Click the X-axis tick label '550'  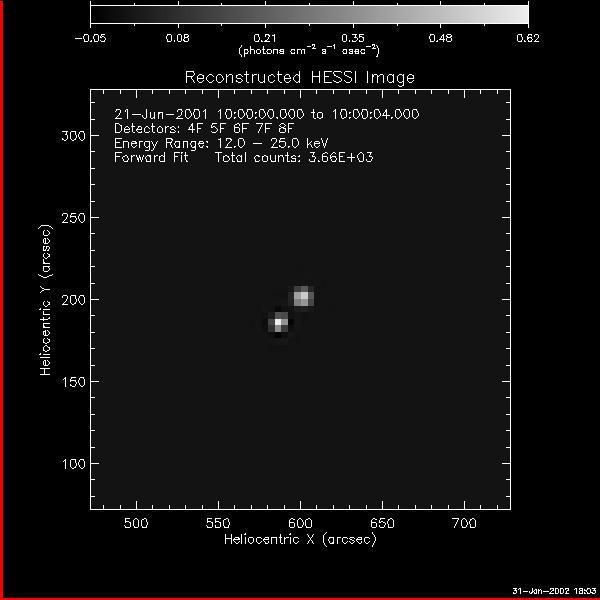click(x=218, y=523)
